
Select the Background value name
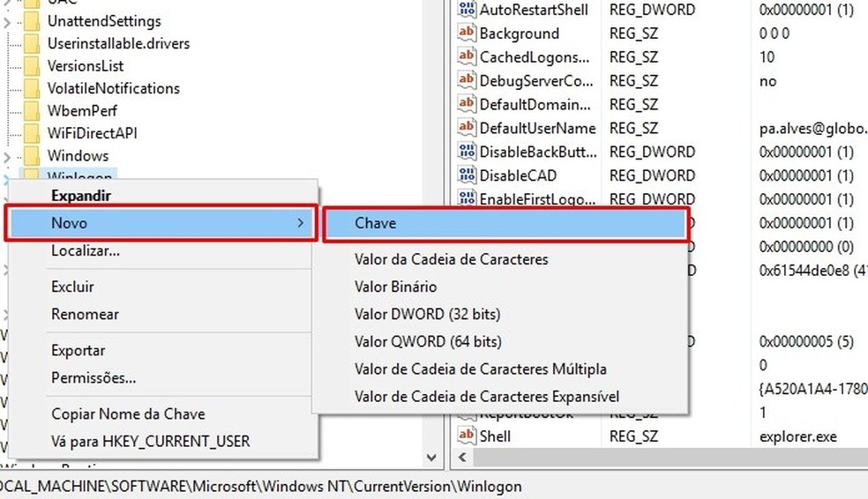click(x=520, y=34)
